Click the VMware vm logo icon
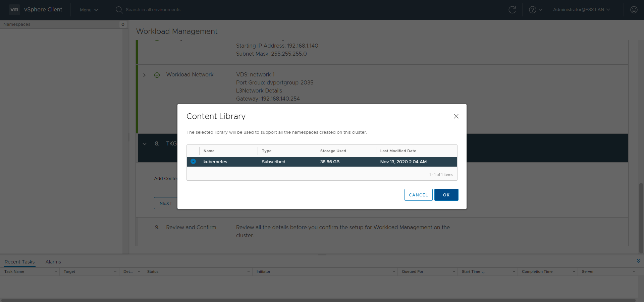644x302 pixels. pos(14,10)
